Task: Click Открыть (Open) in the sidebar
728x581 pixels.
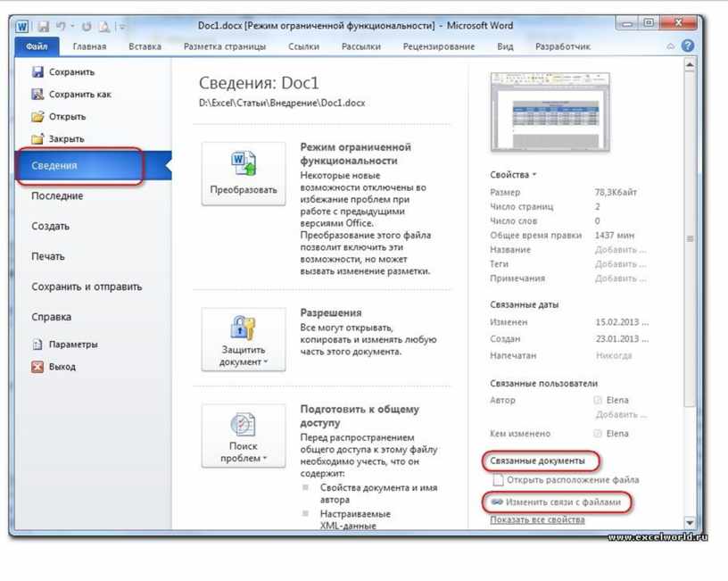Action: point(67,117)
